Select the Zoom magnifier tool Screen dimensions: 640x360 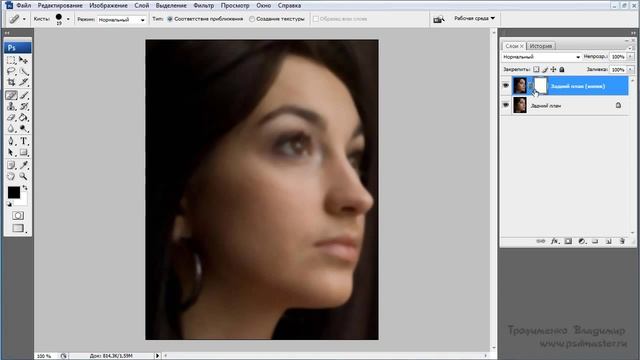[x=24, y=176]
